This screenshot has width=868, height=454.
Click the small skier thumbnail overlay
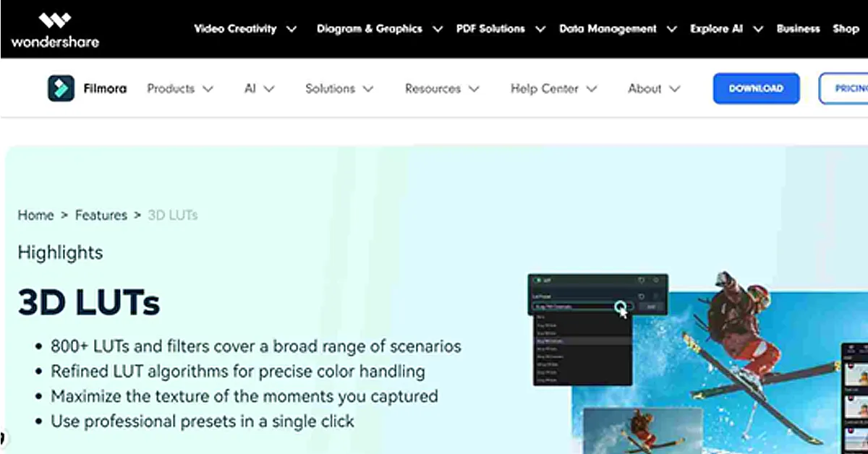point(642,431)
